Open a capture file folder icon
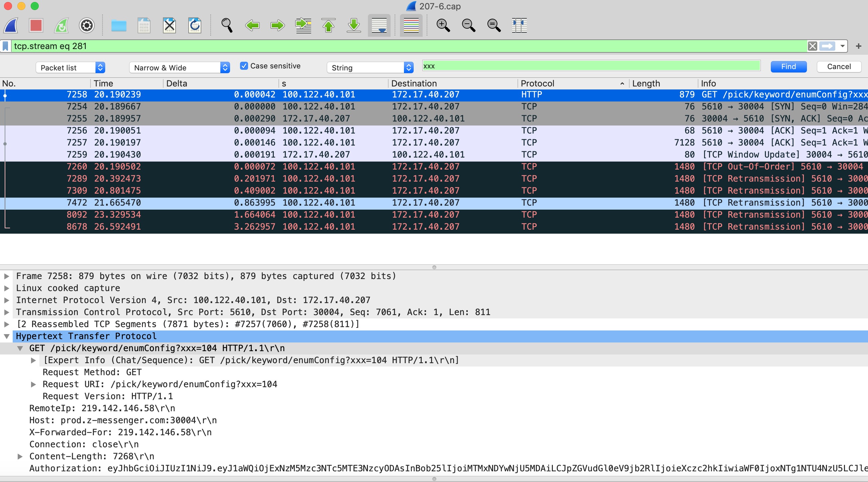The width and height of the screenshot is (868, 482). (119, 25)
